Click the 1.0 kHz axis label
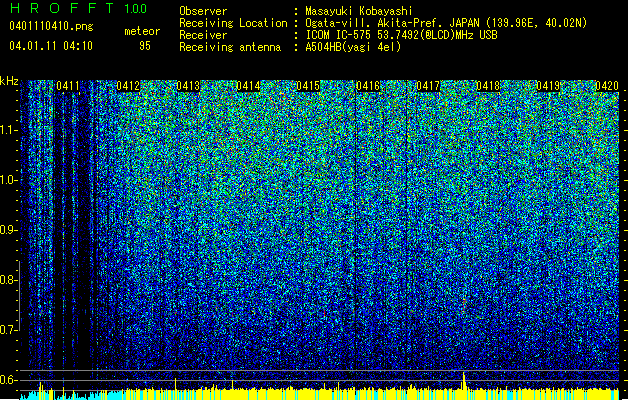Image resolution: width=629 pixels, height=400 pixels. (8, 180)
